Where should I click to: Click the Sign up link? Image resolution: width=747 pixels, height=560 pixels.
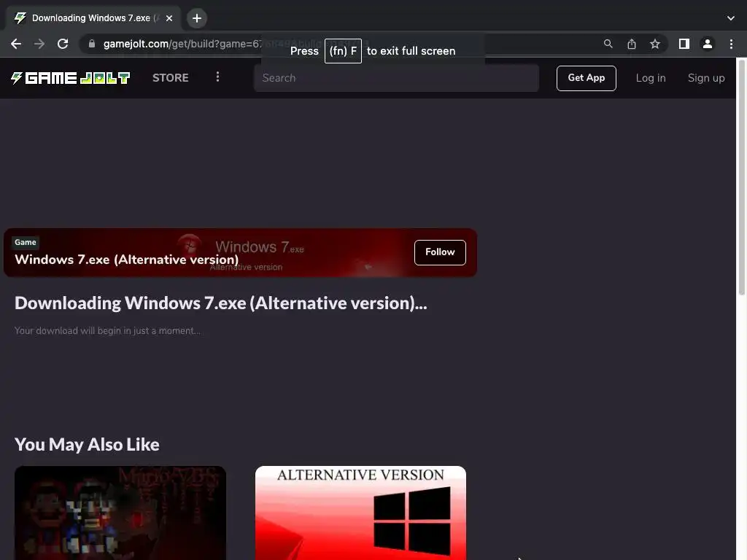(706, 78)
